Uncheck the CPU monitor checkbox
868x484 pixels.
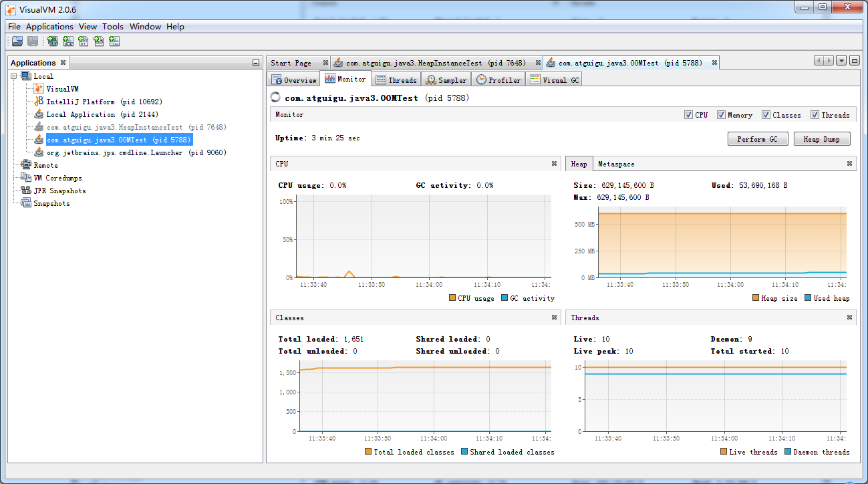point(688,115)
